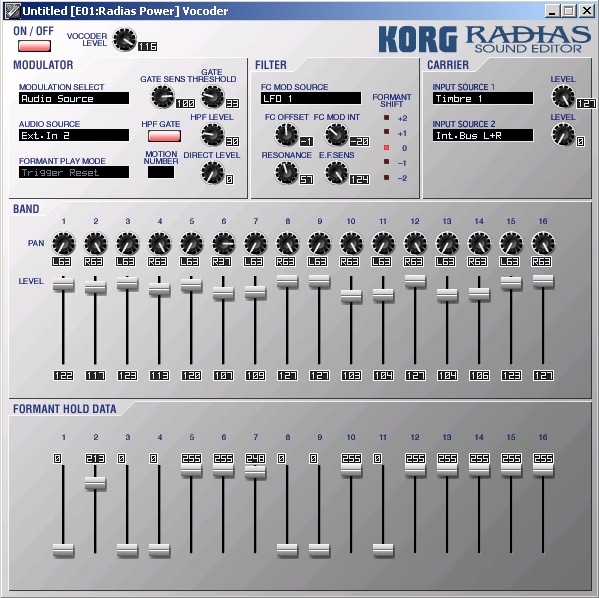Image resolution: width=599 pixels, height=598 pixels.
Task: Click Formant Hold Data slider 2 handle
Action: (95, 483)
